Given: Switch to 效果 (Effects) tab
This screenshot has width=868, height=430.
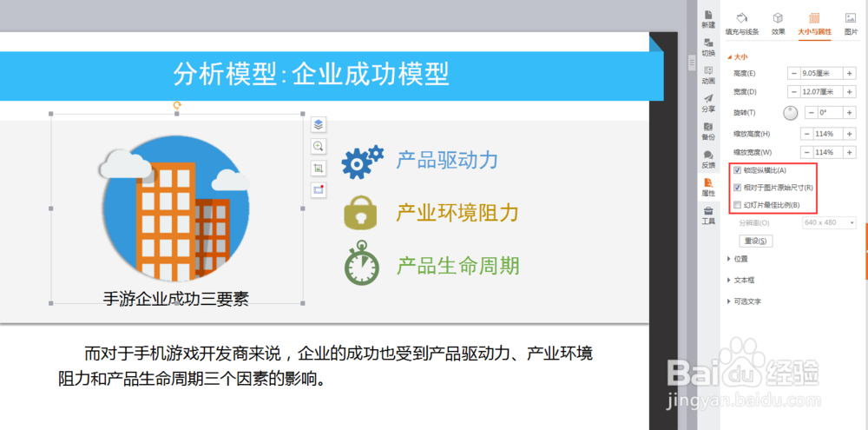Looking at the screenshot, I should coord(779,23).
